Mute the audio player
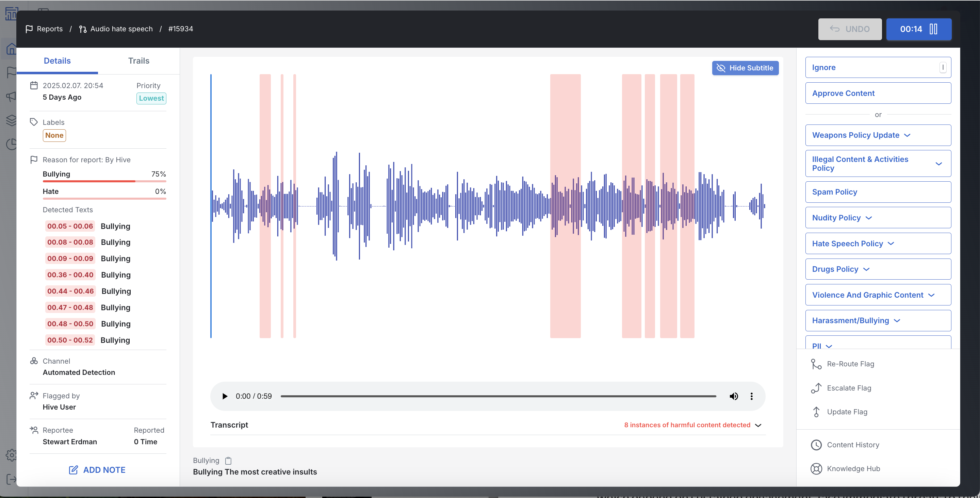The image size is (980, 498). [734, 396]
